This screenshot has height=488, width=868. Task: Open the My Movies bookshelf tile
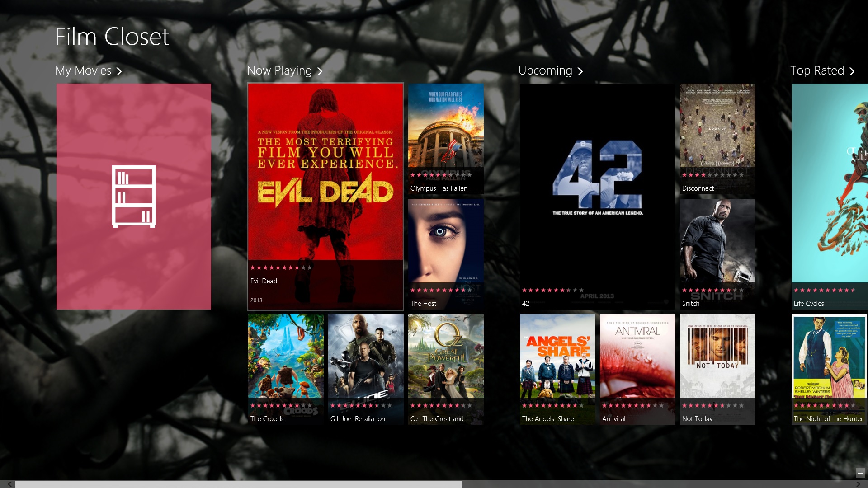[133, 196]
